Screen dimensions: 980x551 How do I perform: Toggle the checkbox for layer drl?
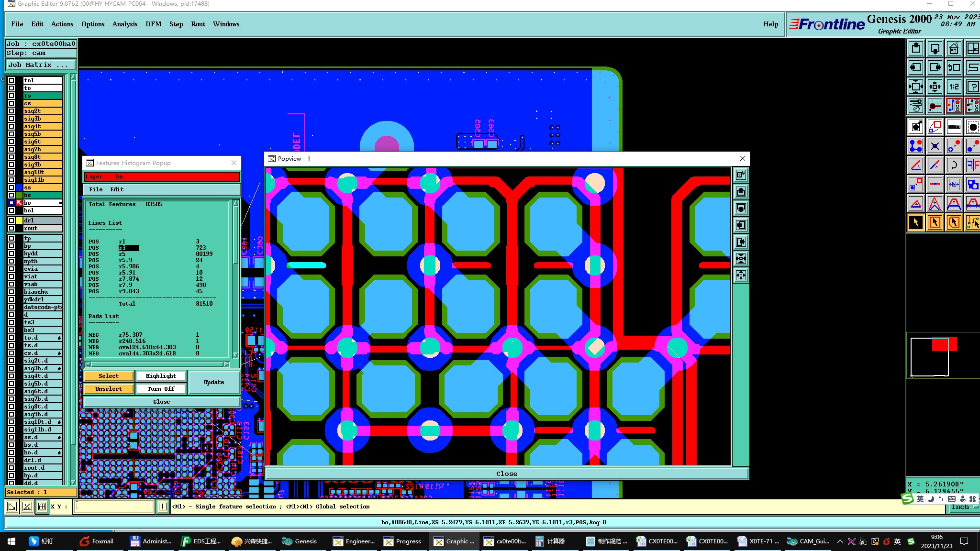[x=11, y=220]
